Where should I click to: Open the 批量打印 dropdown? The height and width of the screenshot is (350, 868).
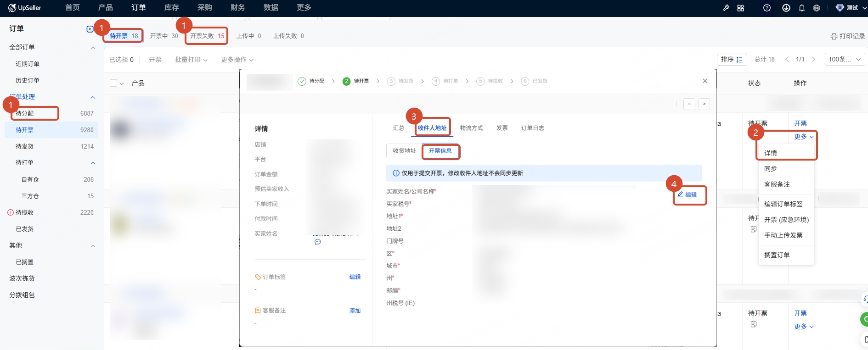pos(191,60)
